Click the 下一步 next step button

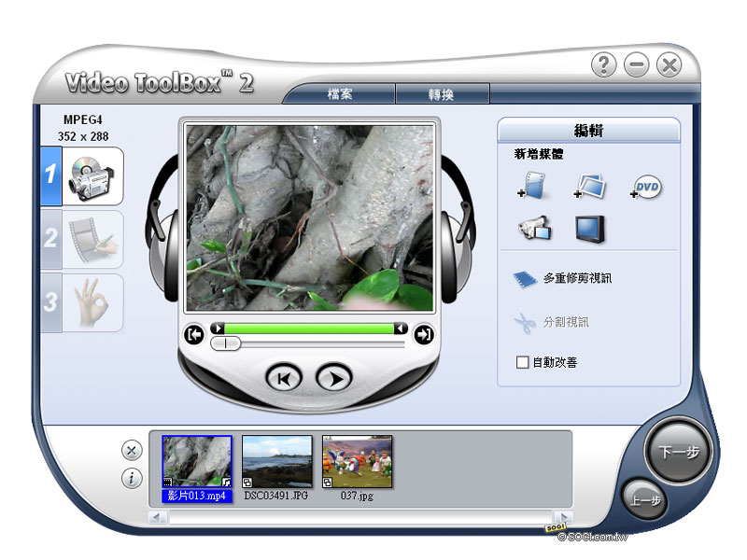[679, 451]
